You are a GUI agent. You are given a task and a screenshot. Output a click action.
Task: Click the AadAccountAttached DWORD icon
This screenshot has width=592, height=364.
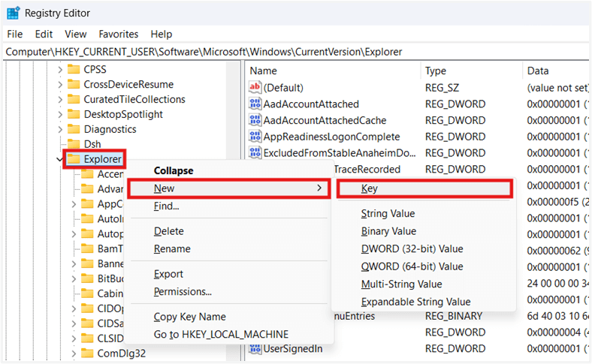pyautogui.click(x=255, y=104)
